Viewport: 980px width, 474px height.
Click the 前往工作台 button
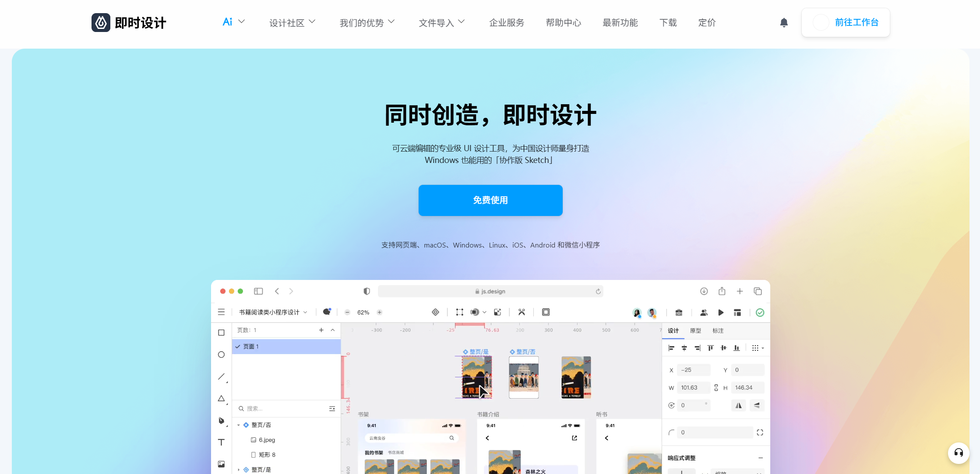(x=846, y=22)
